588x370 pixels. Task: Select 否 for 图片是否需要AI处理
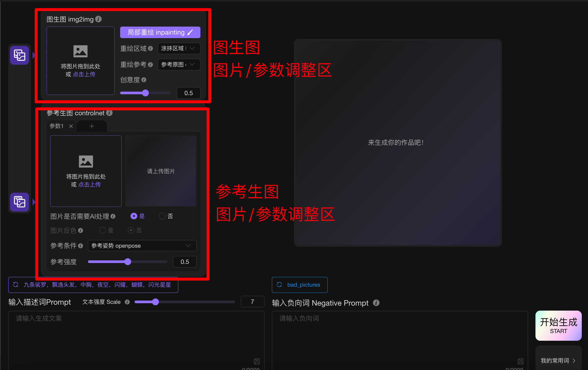click(x=162, y=216)
